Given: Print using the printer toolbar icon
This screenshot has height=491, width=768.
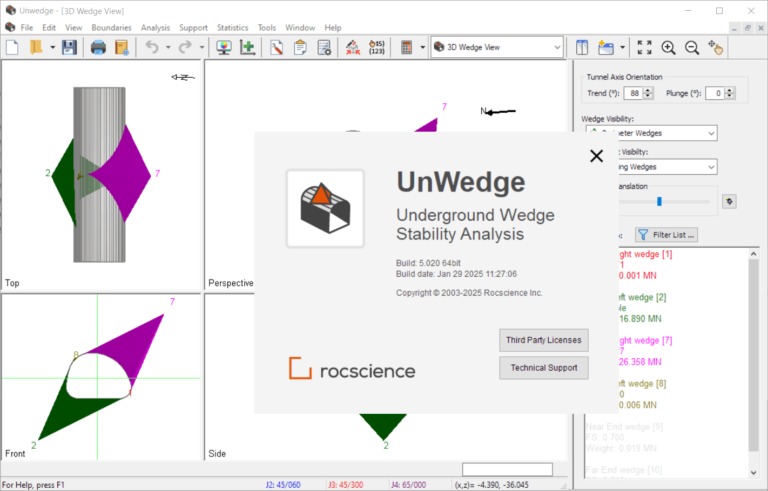Looking at the screenshot, I should [98, 48].
